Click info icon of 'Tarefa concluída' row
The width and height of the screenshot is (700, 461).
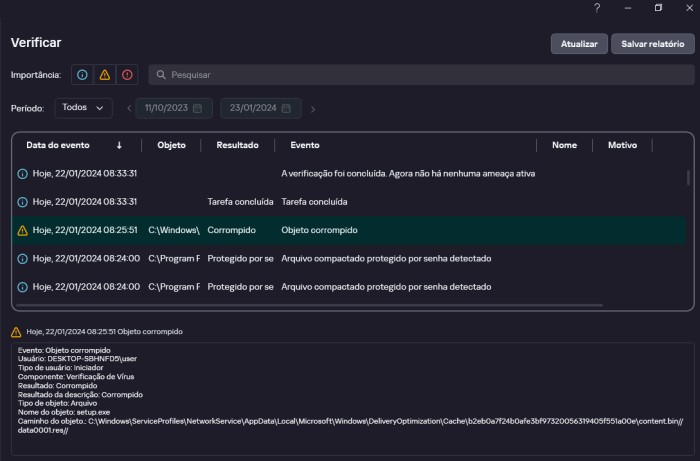(x=22, y=201)
